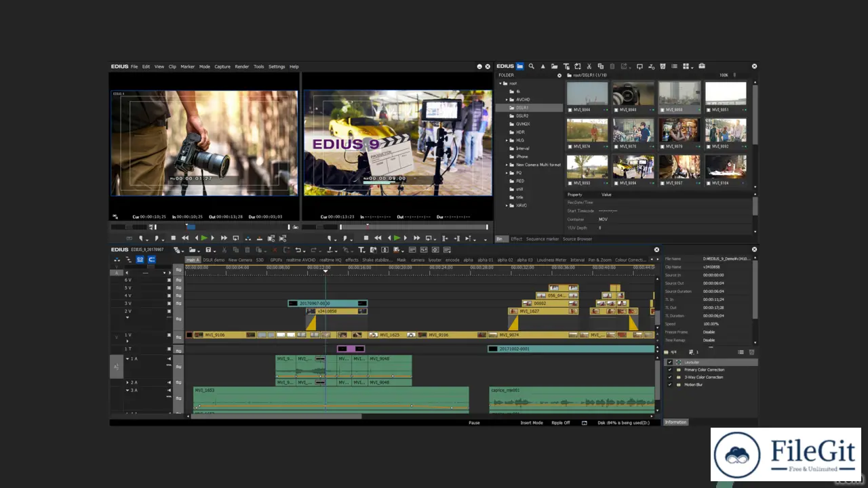Toggle the blue ripple mode button in the timeline header
The width and height of the screenshot is (868, 488).
(152, 260)
